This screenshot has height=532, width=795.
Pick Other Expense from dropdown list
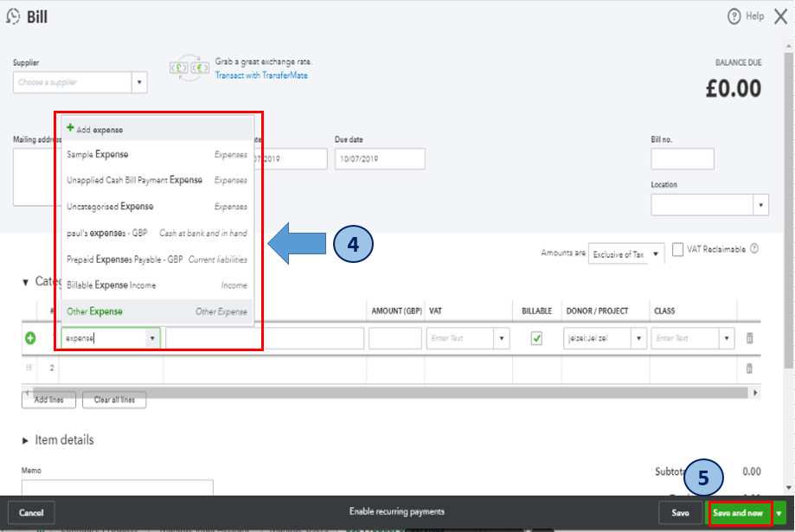pos(157,311)
